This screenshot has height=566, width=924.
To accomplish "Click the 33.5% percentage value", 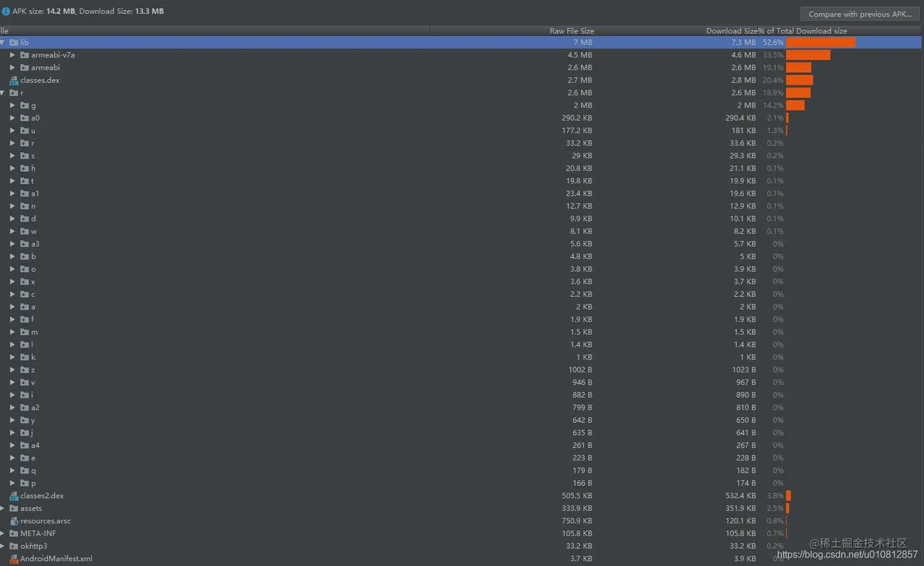I will tap(773, 55).
